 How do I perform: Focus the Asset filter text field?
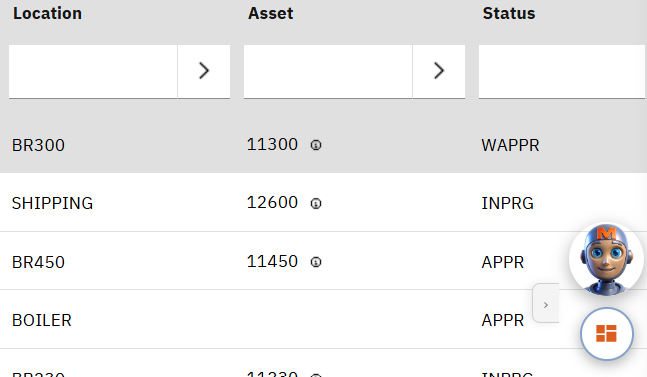coord(328,71)
